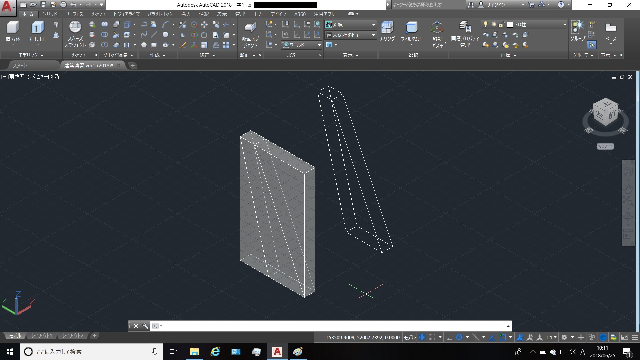Toggle ortho mode in status bar

[x=449, y=337]
